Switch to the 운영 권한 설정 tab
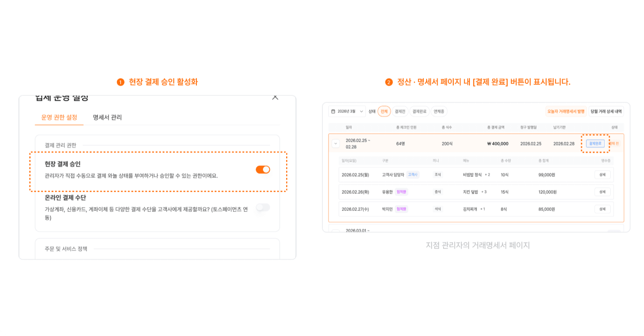 coord(59,117)
